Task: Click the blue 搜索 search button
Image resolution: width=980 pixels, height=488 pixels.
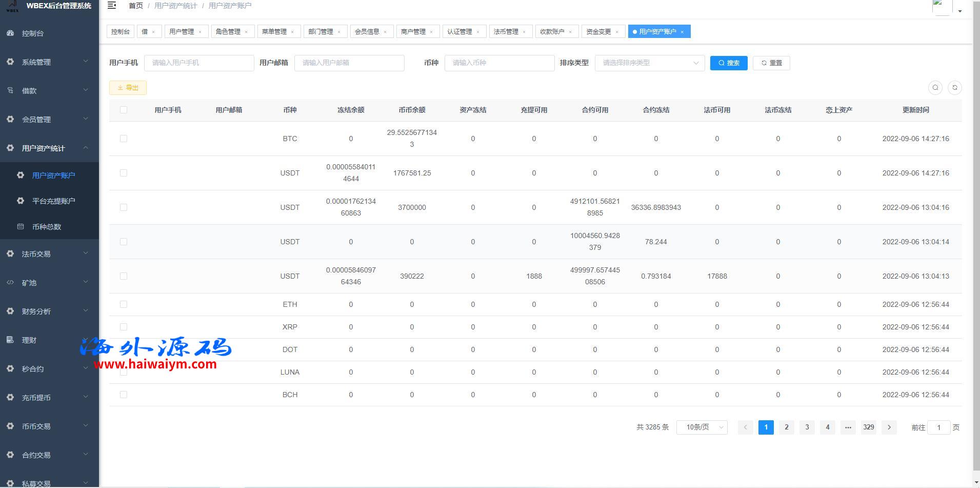Action: (x=728, y=63)
